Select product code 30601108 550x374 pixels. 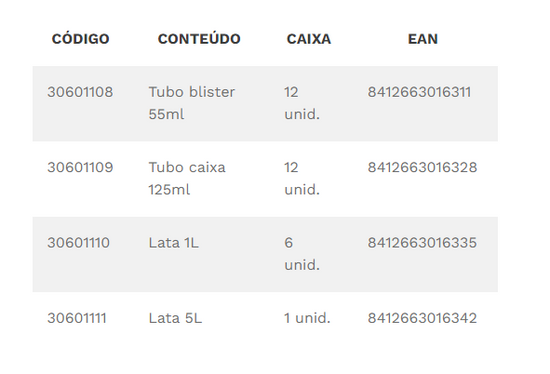pyautogui.click(x=80, y=92)
